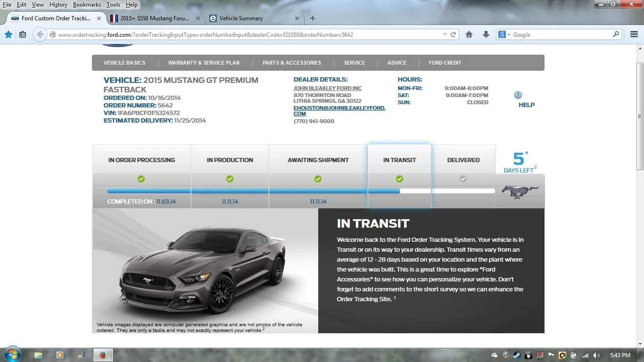Click the In Transit green checkmark
Screen dimensions: 644x362
[x=399, y=179]
